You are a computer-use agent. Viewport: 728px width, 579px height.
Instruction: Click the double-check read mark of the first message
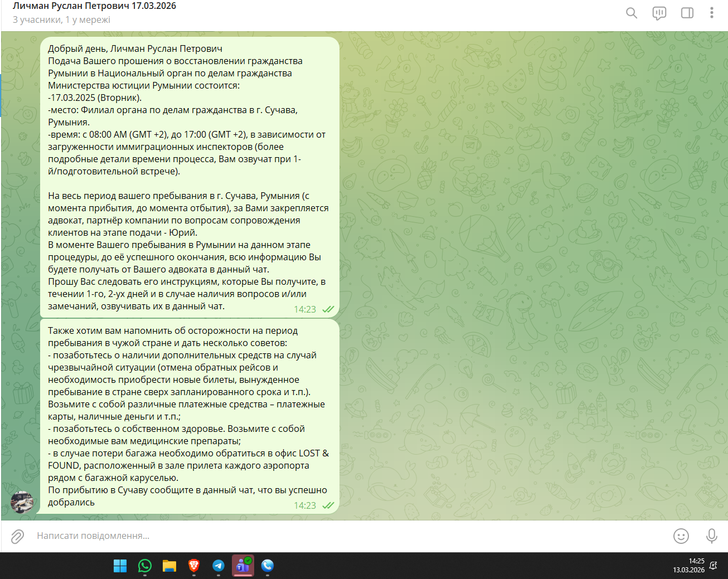point(328,309)
